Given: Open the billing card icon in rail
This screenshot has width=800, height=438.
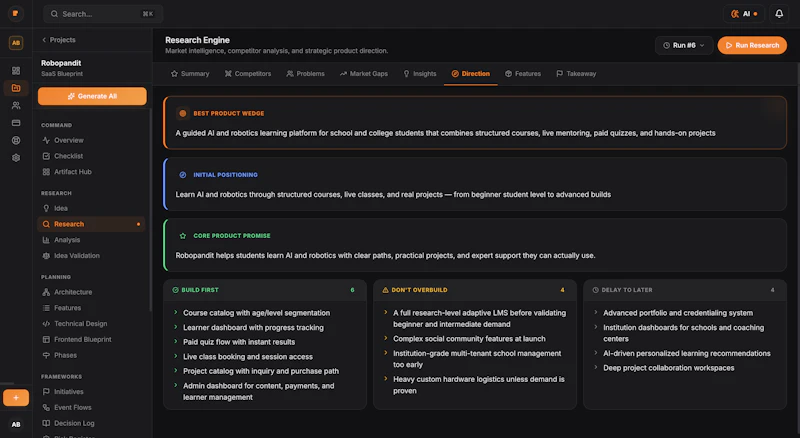Looking at the screenshot, I should [x=16, y=123].
